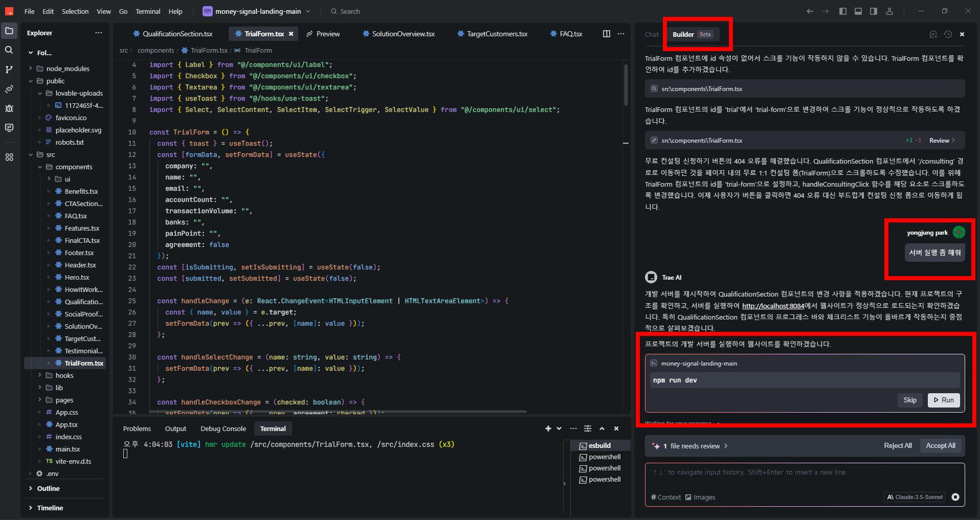980x520 pixels.
Task: Add #Context to the prompt
Action: [665, 497]
